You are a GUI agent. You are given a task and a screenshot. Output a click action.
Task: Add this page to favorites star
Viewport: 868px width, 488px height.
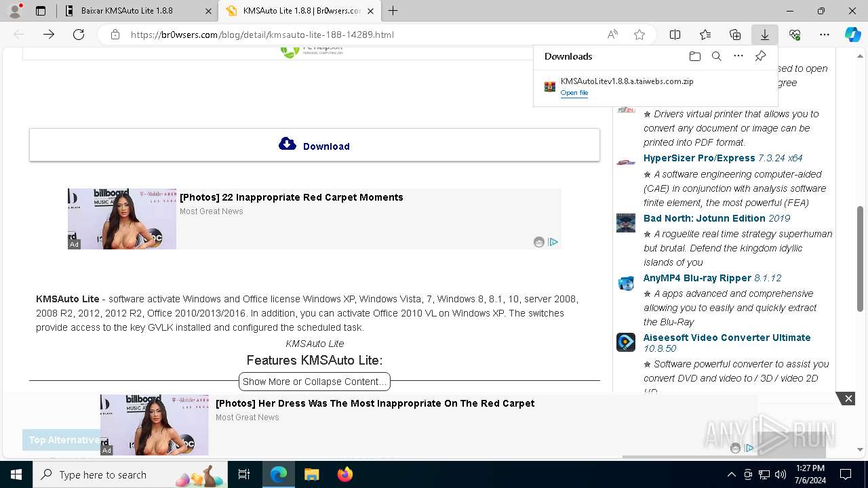639,35
